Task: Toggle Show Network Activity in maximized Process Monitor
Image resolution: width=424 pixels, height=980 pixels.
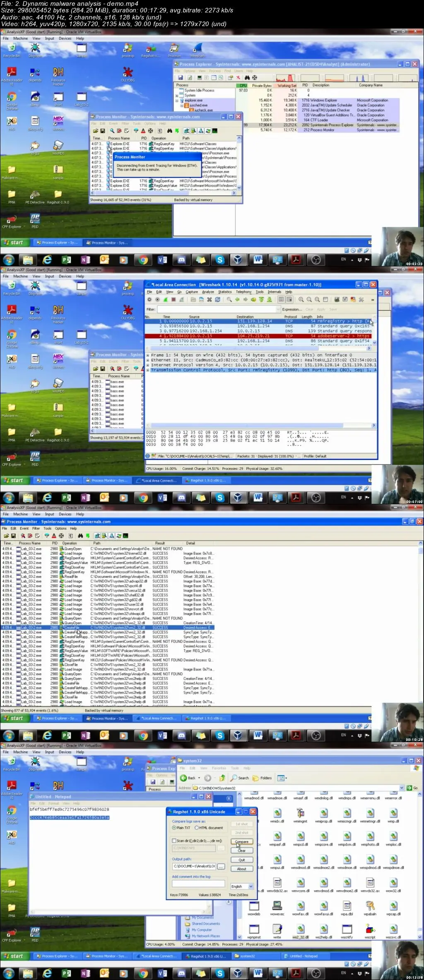Action: click(x=111, y=536)
